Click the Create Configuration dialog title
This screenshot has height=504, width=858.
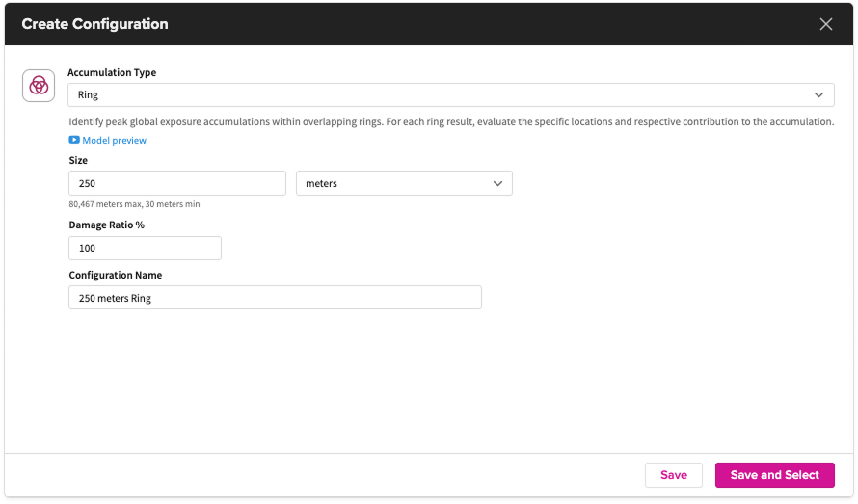point(94,24)
